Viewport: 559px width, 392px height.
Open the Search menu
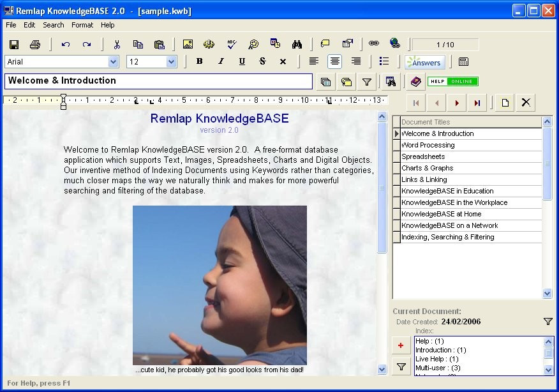click(x=54, y=25)
